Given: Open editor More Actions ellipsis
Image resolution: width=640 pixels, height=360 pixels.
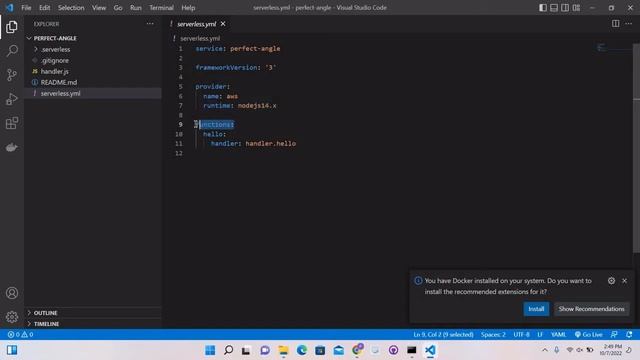Looking at the screenshot, I should 629,24.
